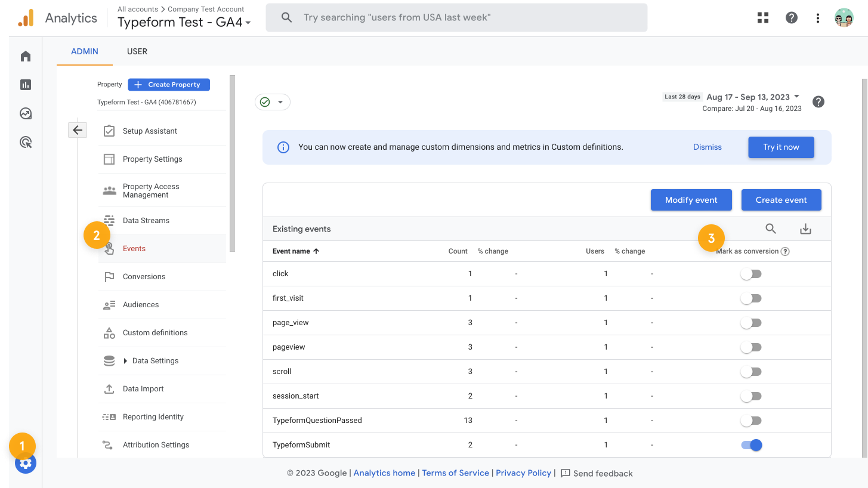Screen dimensions: 868x488
Task: Click the Attribution Settings icon
Action: coord(108,444)
